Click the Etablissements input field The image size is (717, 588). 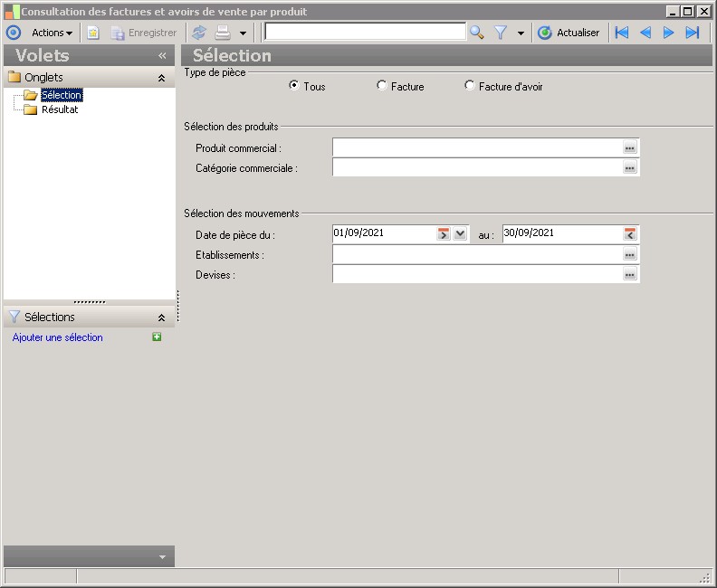click(477, 254)
